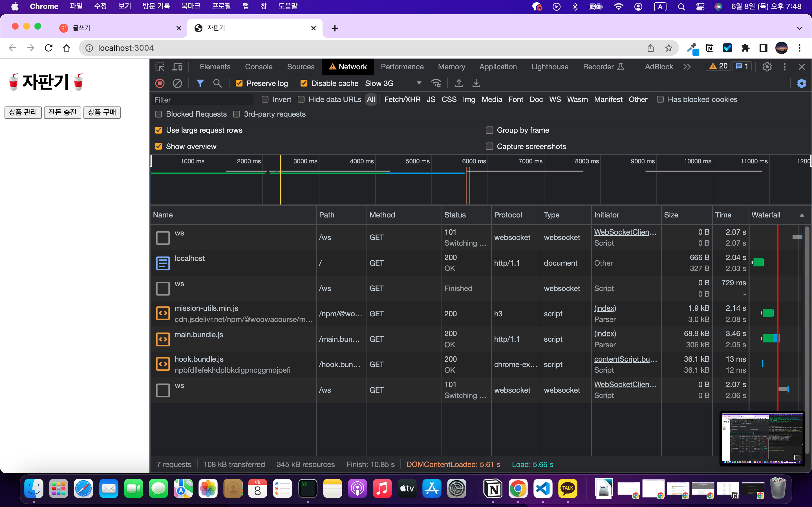Click the export HAR download icon
Viewport: 812px width, 507px height.
[476, 83]
